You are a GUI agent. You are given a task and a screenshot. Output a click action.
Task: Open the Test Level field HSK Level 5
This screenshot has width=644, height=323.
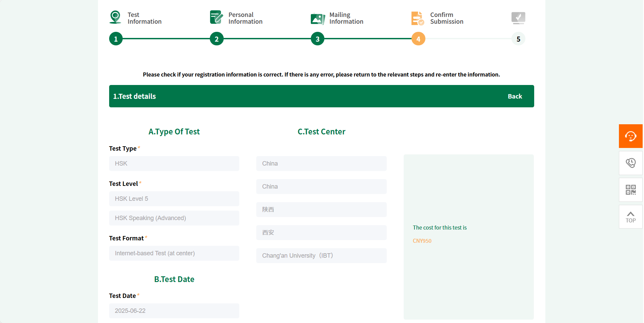(x=174, y=199)
